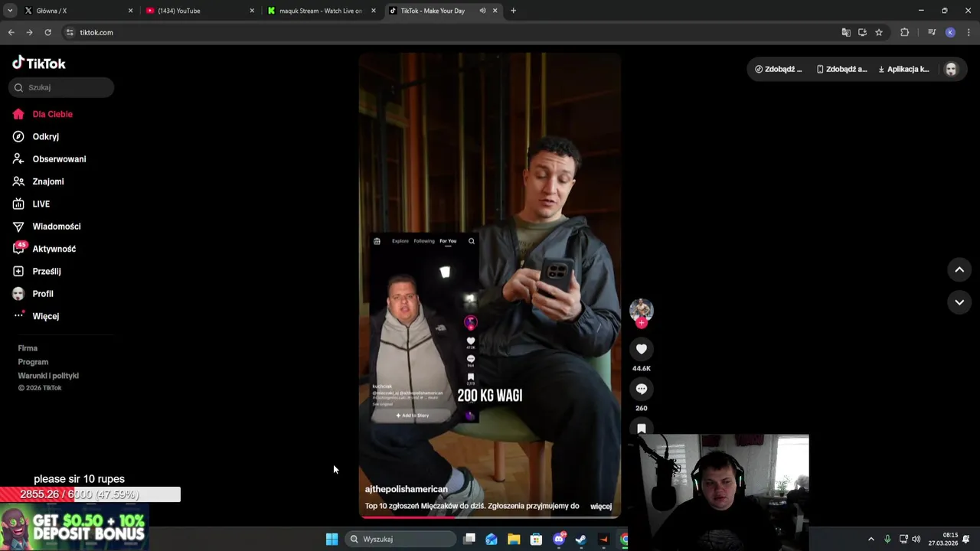Follow the creator via the plus avatar
The height and width of the screenshot is (551, 980).
pos(642,323)
